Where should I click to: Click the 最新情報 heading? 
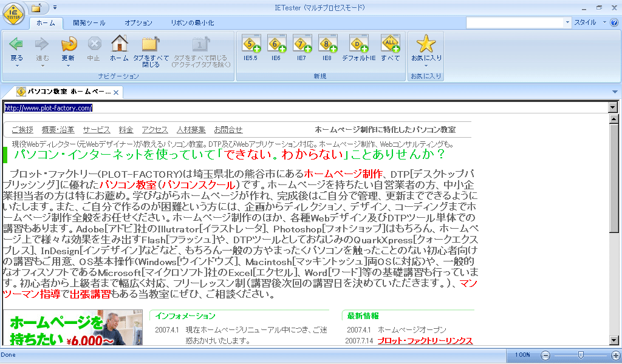(x=363, y=315)
